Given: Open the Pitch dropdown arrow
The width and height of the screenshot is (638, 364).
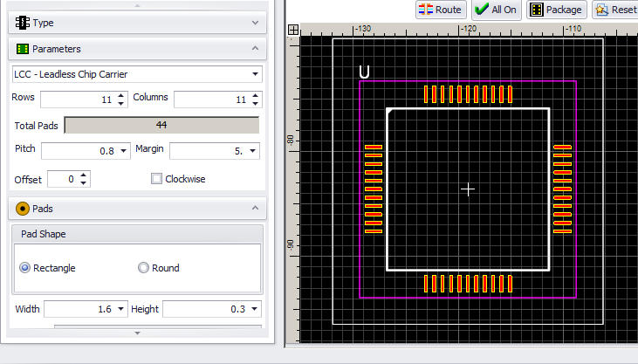Looking at the screenshot, I should click(x=124, y=151).
